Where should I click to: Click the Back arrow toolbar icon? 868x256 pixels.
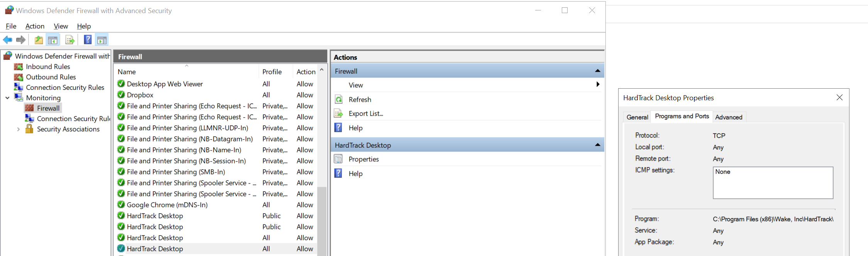7,40
